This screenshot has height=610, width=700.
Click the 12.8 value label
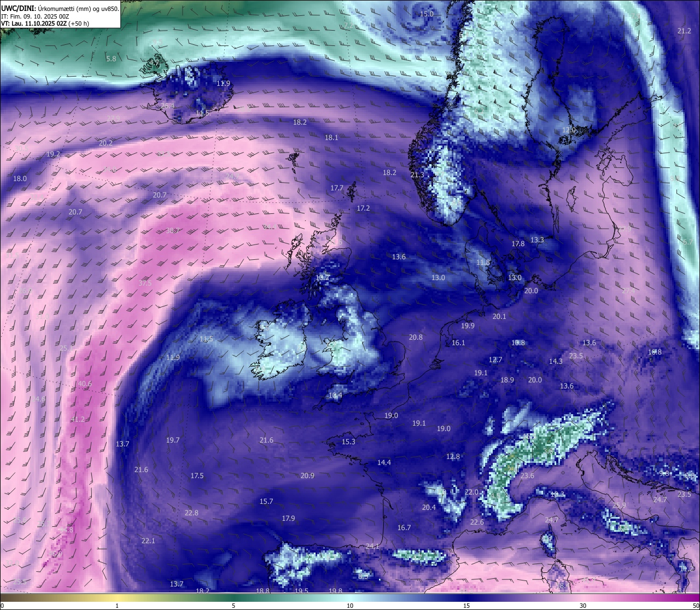point(453,457)
